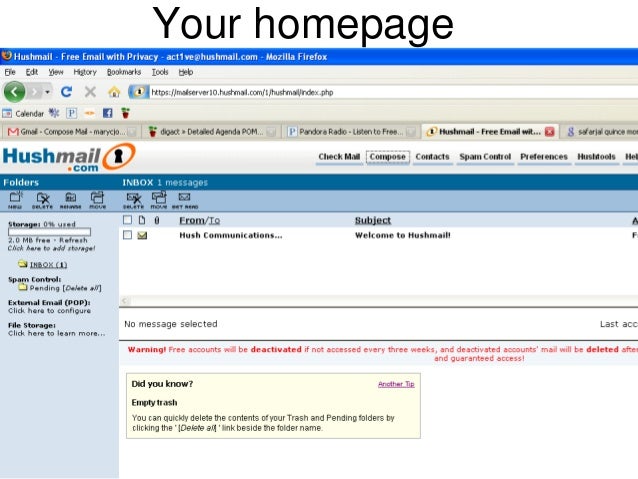Click the Hushmail.com logo
Image resolution: width=638 pixels, height=479 pixels.
(x=69, y=158)
